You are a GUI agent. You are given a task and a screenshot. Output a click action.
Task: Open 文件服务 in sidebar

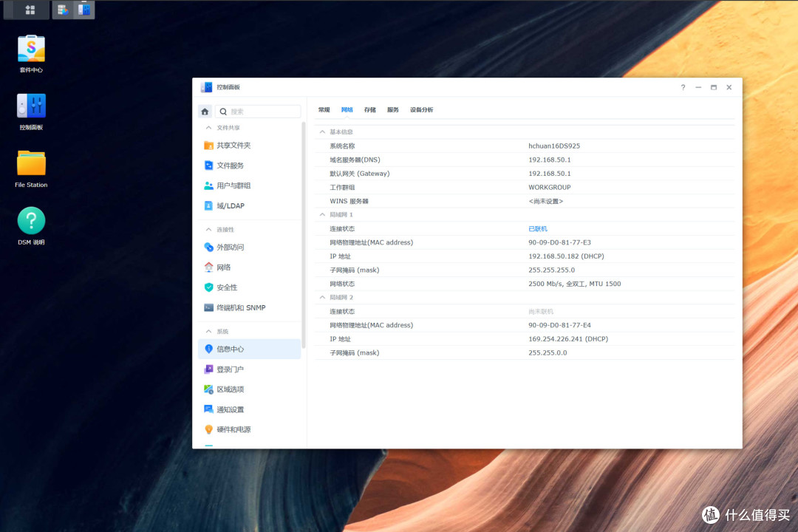point(250,166)
